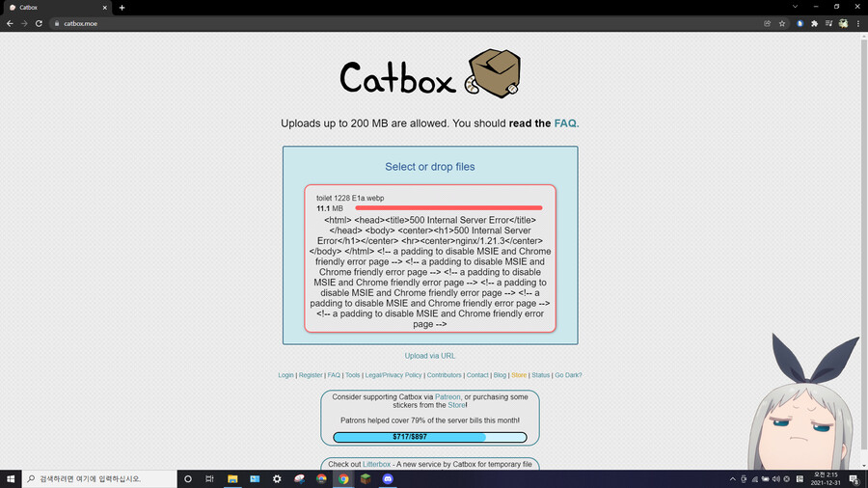Toggle dark mode via Go Dark?
The width and height of the screenshot is (868, 488).
point(568,375)
